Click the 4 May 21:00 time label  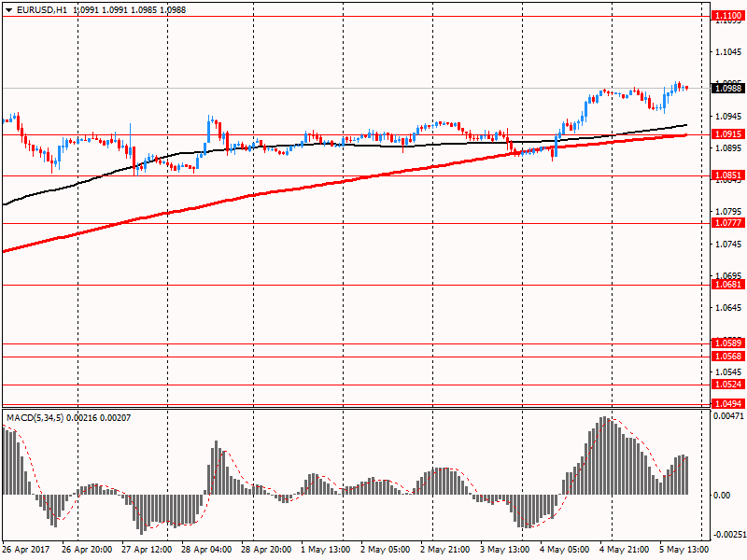[x=624, y=550]
